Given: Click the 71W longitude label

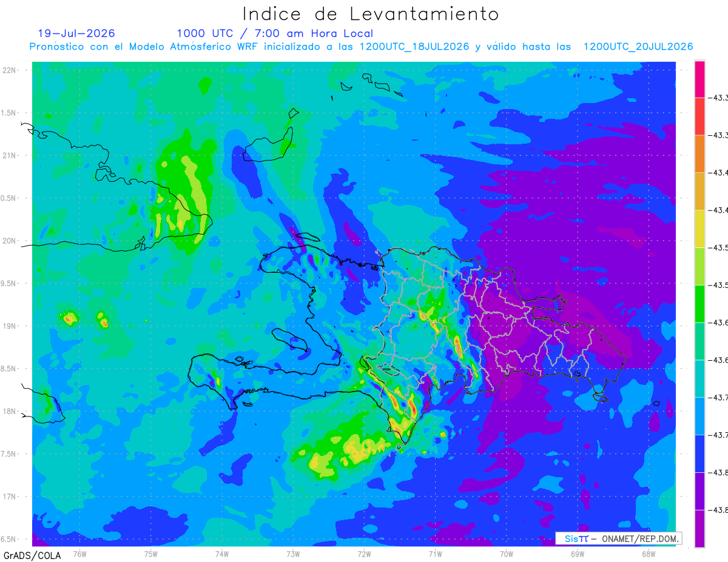Looking at the screenshot, I should 435,554.
